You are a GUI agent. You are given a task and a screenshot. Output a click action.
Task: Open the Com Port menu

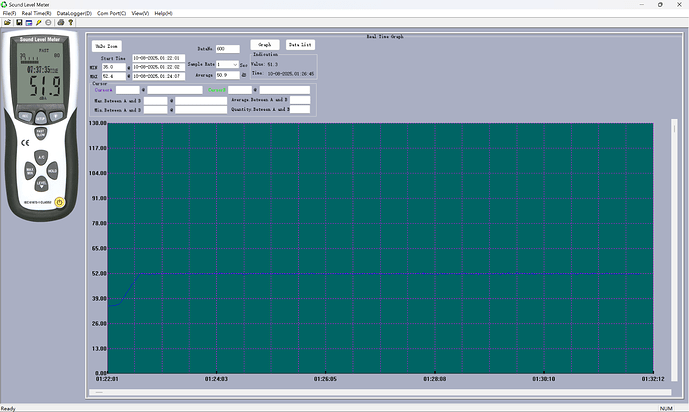click(x=111, y=13)
